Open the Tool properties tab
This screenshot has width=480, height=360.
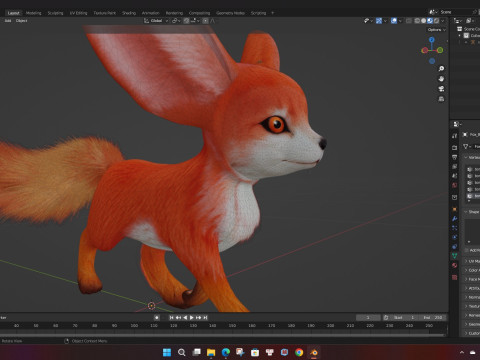pyautogui.click(x=454, y=136)
